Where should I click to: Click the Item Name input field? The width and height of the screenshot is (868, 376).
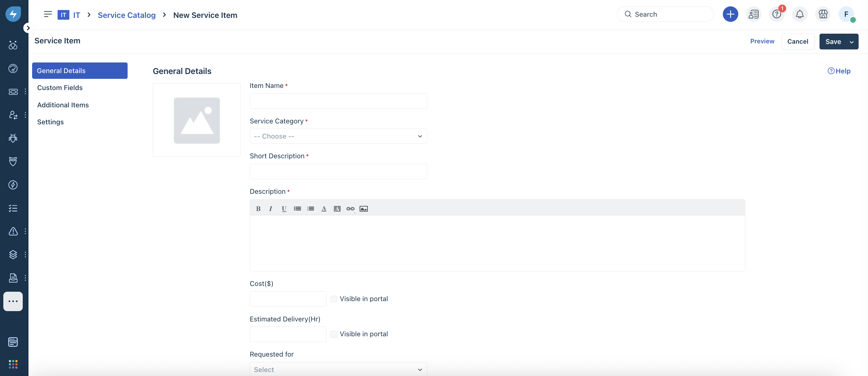pos(338,101)
